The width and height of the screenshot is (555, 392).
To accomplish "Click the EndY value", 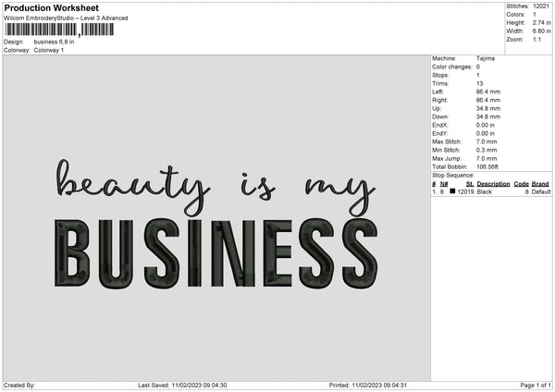I will coord(486,134).
